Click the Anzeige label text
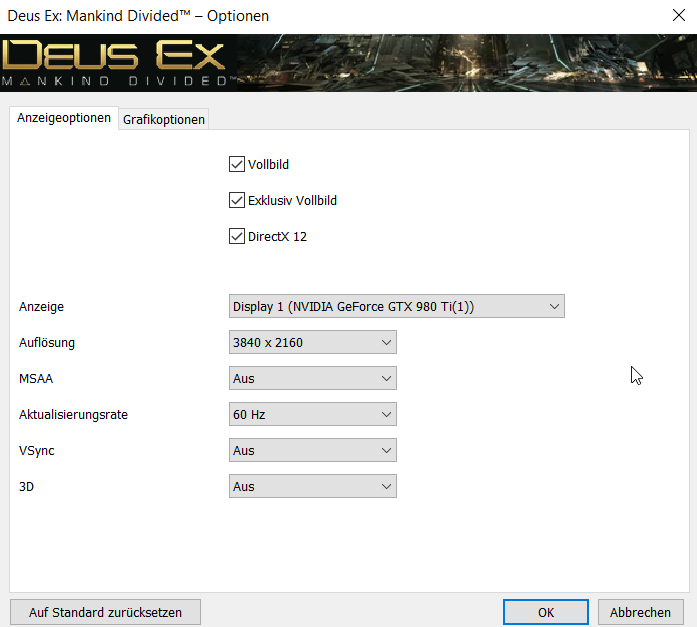This screenshot has width=697, height=627. coord(41,307)
